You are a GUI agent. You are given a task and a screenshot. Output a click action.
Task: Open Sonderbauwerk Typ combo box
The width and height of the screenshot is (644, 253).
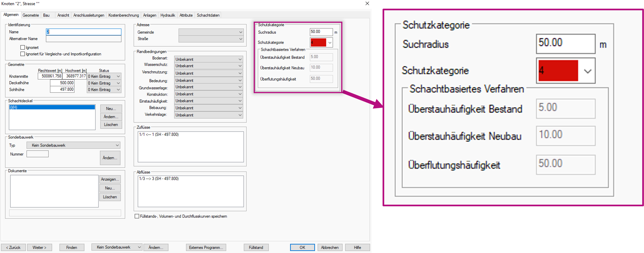point(117,145)
